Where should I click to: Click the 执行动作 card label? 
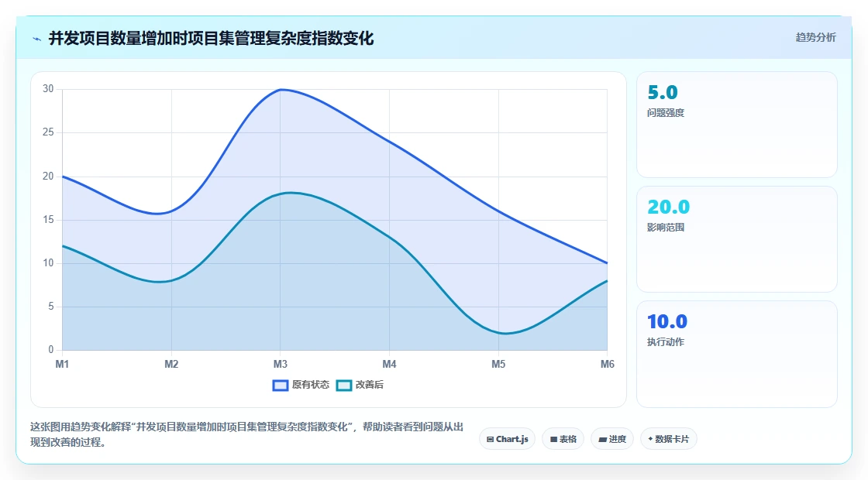(x=666, y=341)
